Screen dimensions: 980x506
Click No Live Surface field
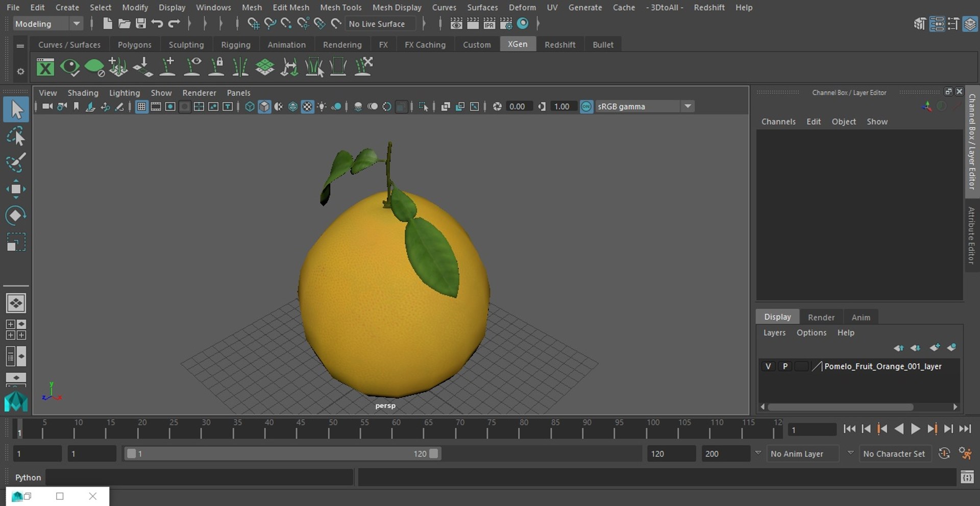click(380, 23)
